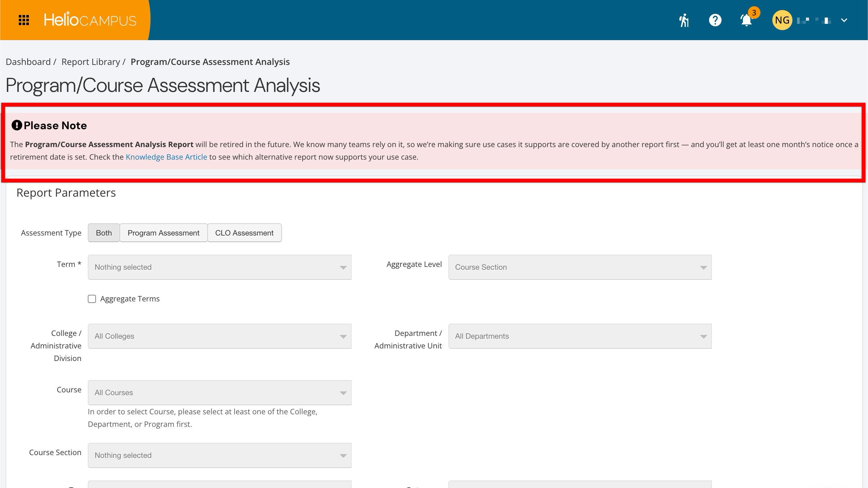Open the Aggregate Level dropdown
Viewport: 868px width, 488px height.
pyautogui.click(x=580, y=267)
